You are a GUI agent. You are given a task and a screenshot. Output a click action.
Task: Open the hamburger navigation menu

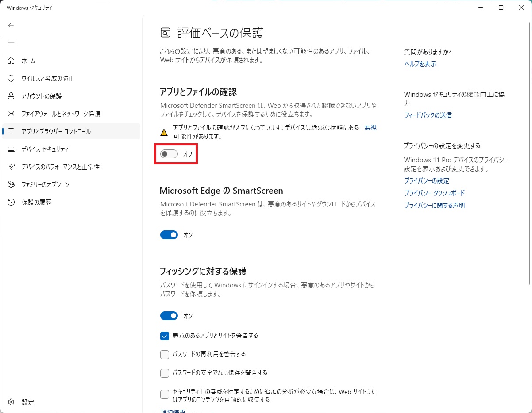tap(11, 43)
